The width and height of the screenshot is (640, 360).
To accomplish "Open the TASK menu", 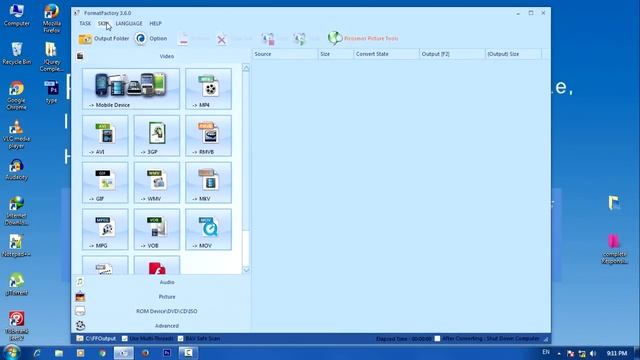I will (x=85, y=24).
